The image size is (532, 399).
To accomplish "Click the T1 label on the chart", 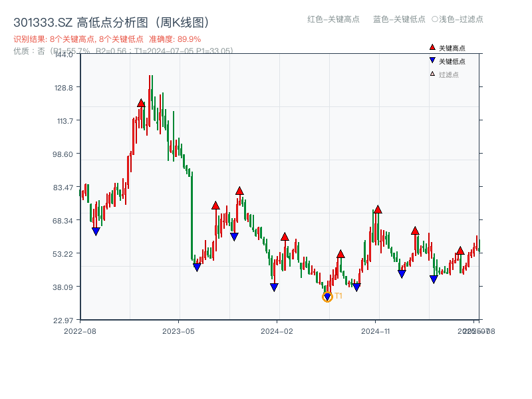I will coord(338,295).
